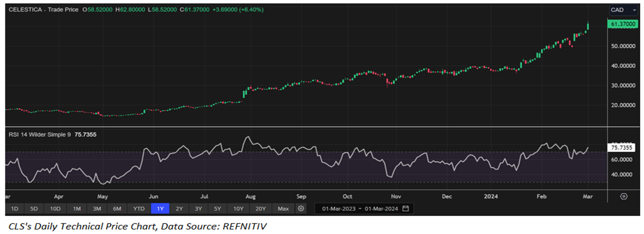Switch to 10D time range
644x234 pixels.
55,208
